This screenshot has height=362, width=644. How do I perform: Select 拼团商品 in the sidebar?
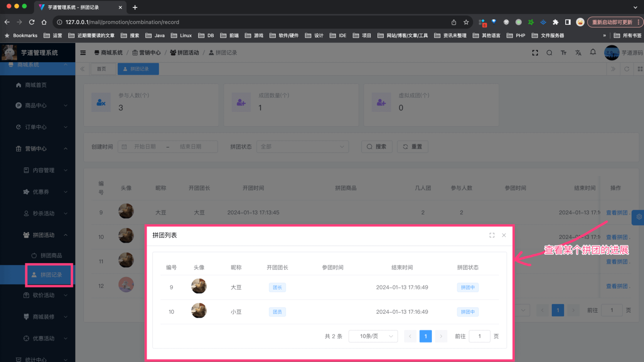(51, 255)
